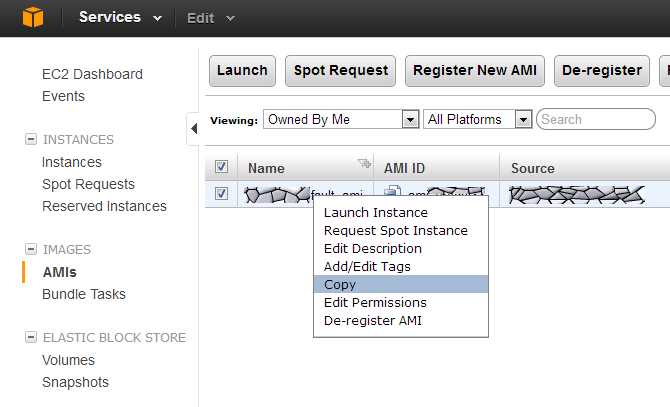Collapse the INSTANCES section
Screen dimensions: 670x407
(31, 139)
